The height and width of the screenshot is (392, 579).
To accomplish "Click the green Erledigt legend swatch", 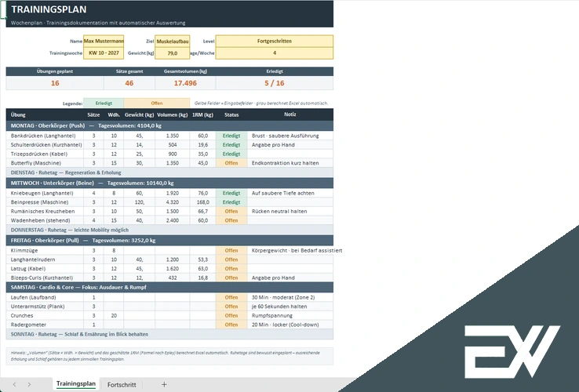I will click(x=104, y=103).
